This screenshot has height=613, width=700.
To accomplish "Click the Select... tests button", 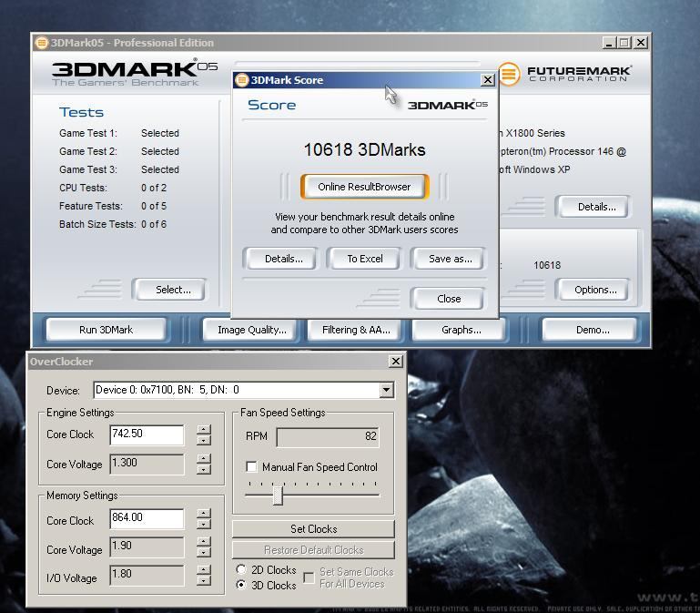I will click(x=173, y=290).
